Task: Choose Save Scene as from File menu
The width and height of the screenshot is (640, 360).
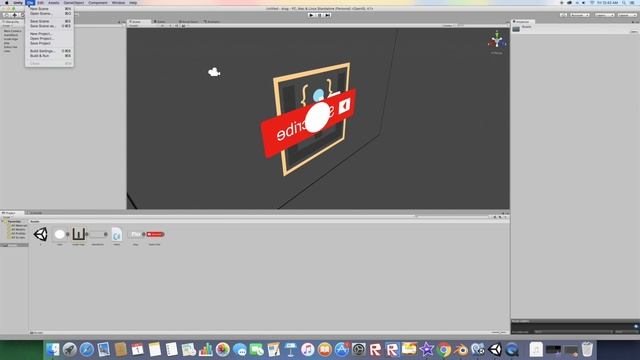Action: click(x=50, y=26)
